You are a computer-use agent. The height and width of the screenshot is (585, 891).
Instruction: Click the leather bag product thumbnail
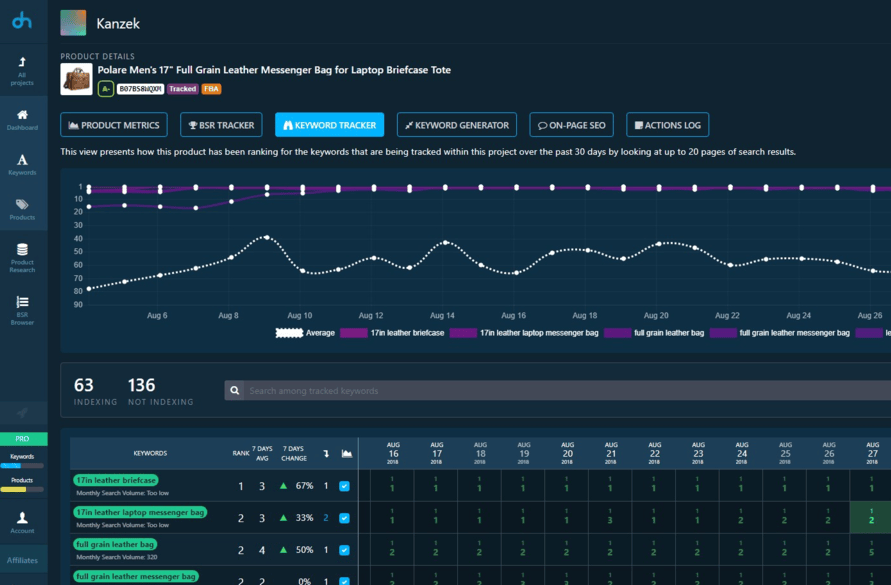pyautogui.click(x=76, y=79)
